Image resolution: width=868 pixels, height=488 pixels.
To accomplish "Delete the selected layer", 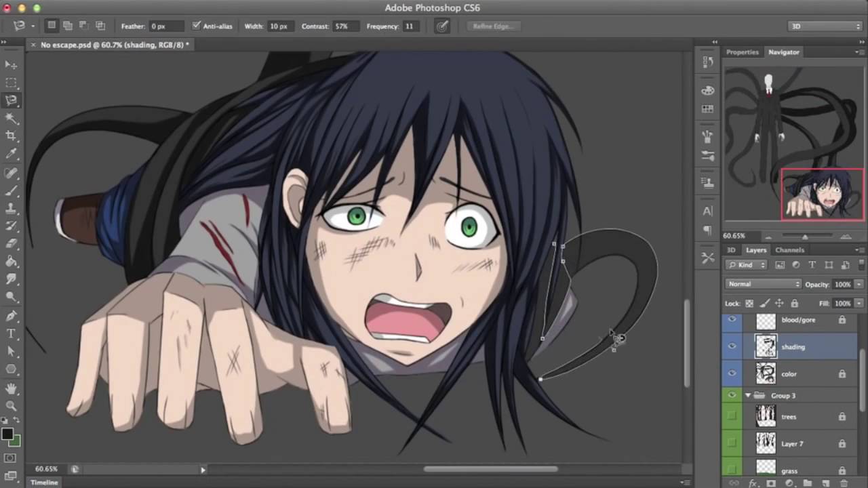I will tap(844, 483).
